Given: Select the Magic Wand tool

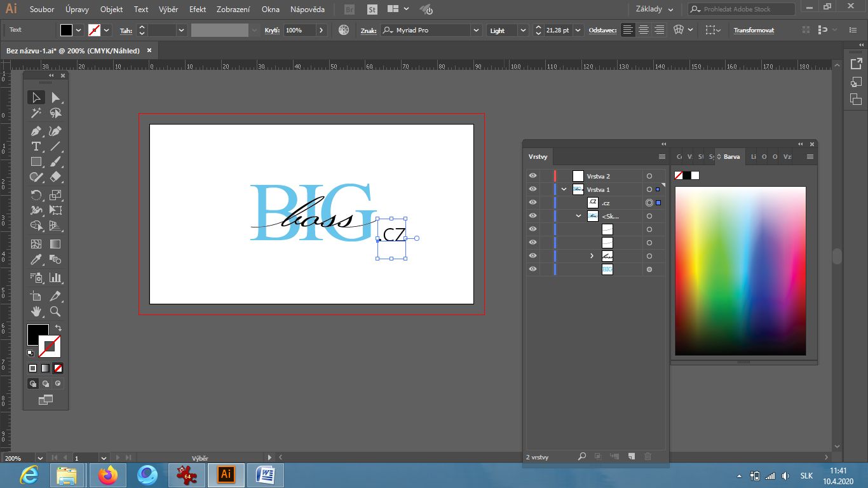Looking at the screenshot, I should (36, 113).
